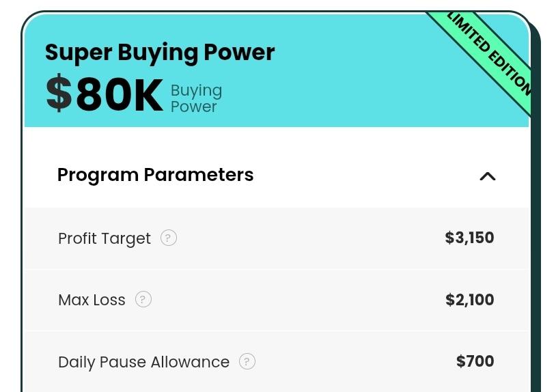Select the Super Buying Power title
Image resolution: width=556 pixels, height=392 pixels.
(160, 53)
